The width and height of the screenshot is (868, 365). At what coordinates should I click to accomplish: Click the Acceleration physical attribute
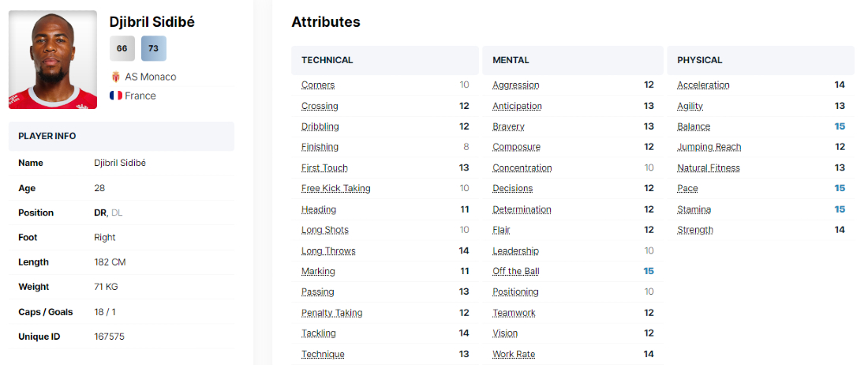[x=703, y=85]
